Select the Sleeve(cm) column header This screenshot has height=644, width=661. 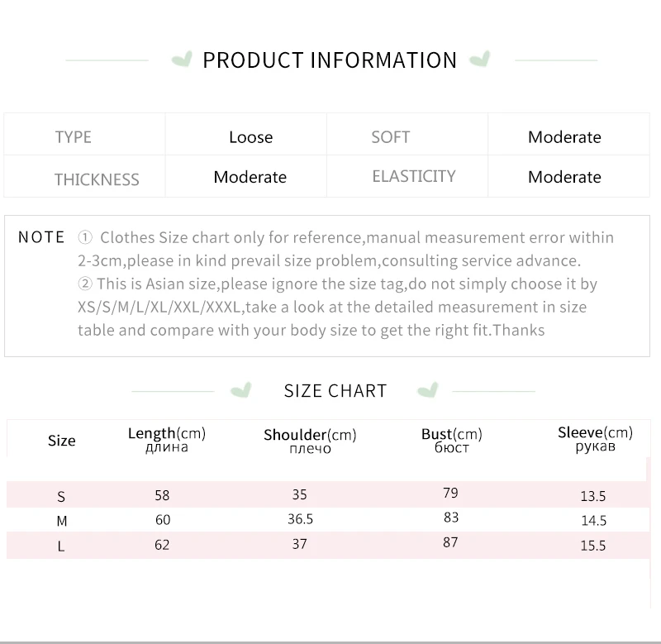click(x=595, y=439)
